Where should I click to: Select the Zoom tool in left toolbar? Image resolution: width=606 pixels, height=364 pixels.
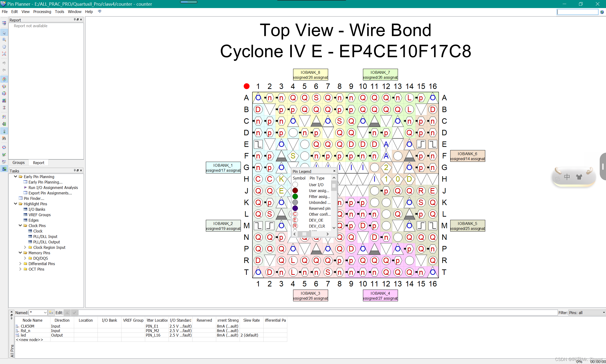4,40
